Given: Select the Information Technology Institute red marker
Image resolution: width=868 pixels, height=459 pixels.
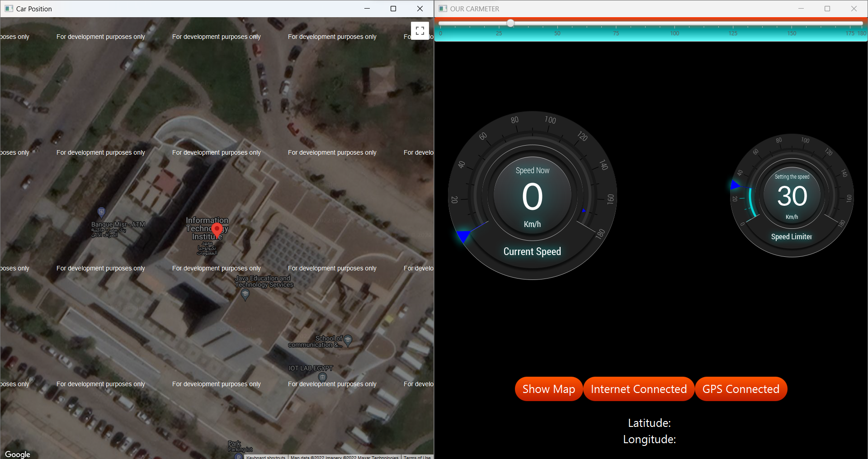Looking at the screenshot, I should 217,230.
